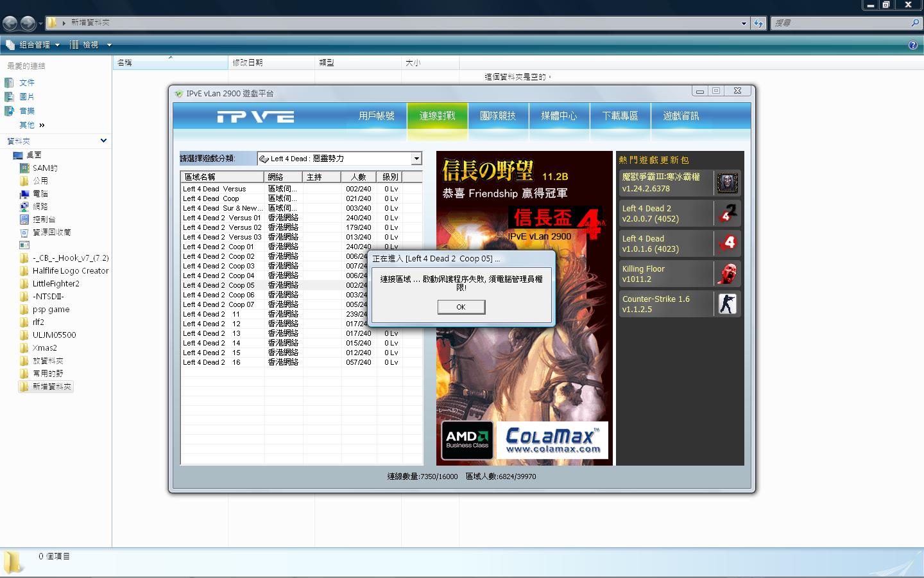Open the 團隊競技 tab
The height and width of the screenshot is (578, 924).
point(498,116)
